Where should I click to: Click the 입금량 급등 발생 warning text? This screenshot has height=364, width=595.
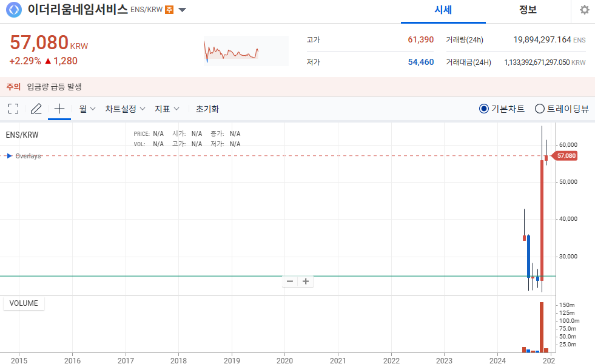pyautogui.click(x=54, y=87)
